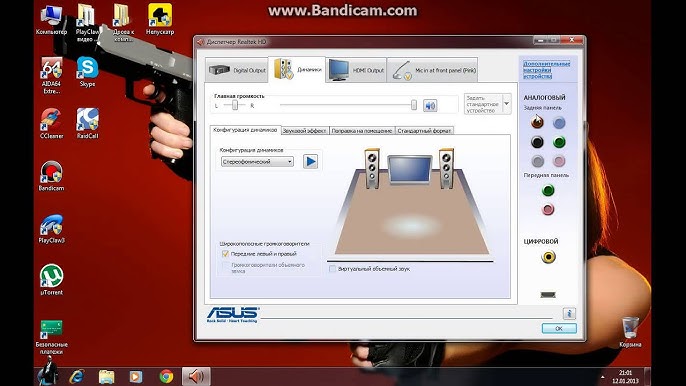Open the Корзина recycle bin
This screenshot has width=686, height=386.
(630, 332)
